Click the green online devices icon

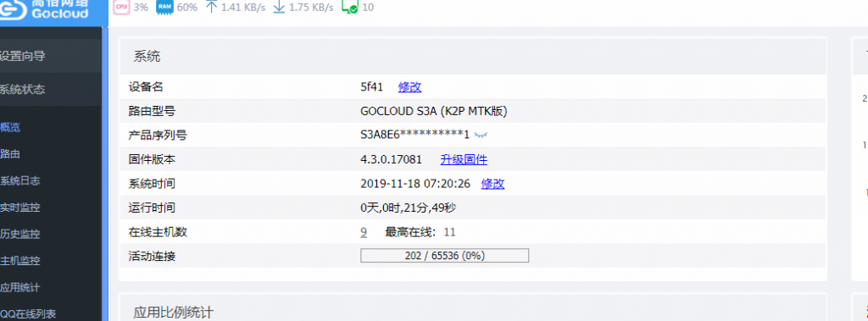(x=349, y=7)
